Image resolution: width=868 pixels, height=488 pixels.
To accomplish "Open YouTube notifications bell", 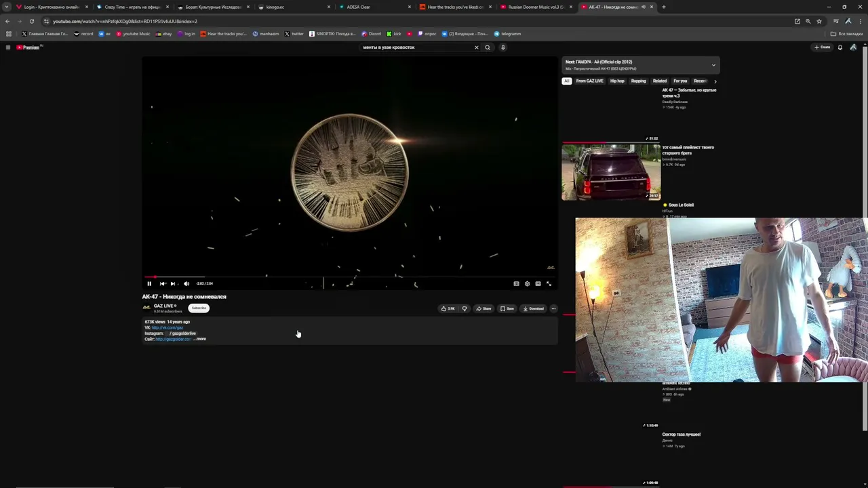I will (x=840, y=47).
